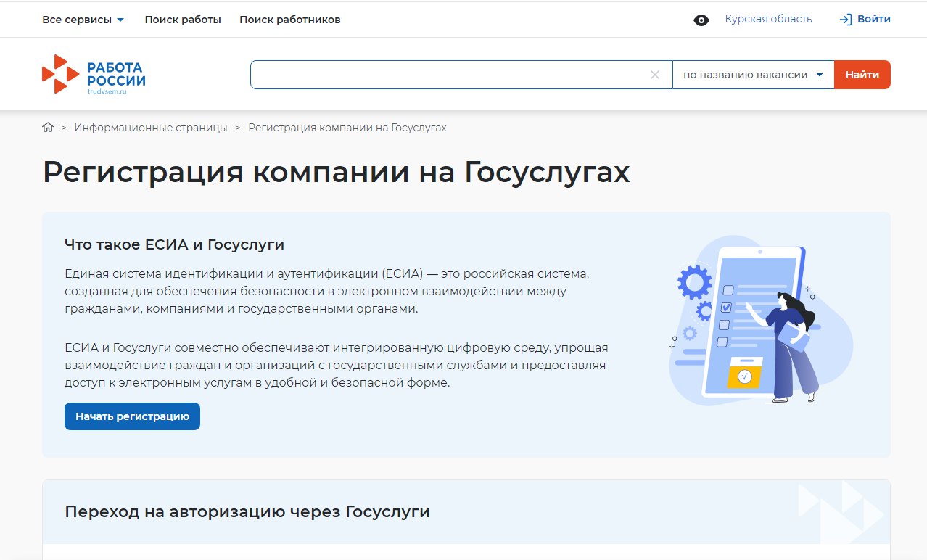Viewport: 927px width, 560px height.
Task: Click the home icon in breadcrumbs
Action: tap(48, 128)
